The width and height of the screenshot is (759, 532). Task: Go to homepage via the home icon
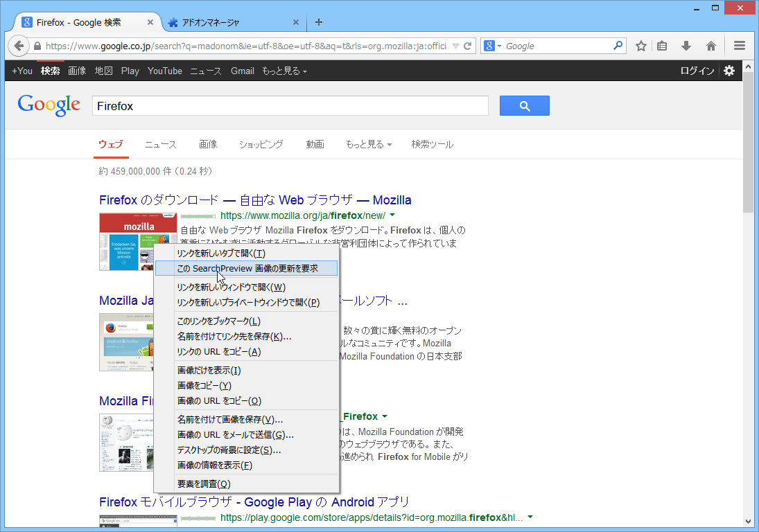pos(710,45)
